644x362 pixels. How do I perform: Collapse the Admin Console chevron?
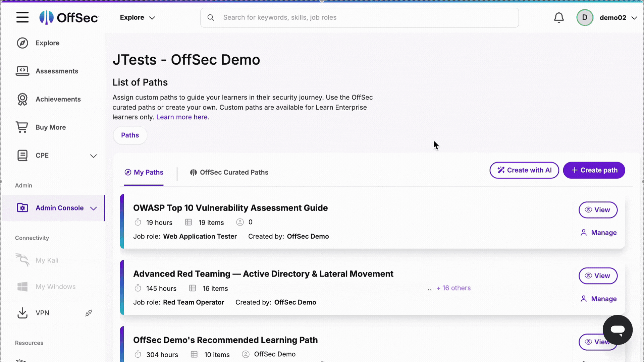(94, 208)
